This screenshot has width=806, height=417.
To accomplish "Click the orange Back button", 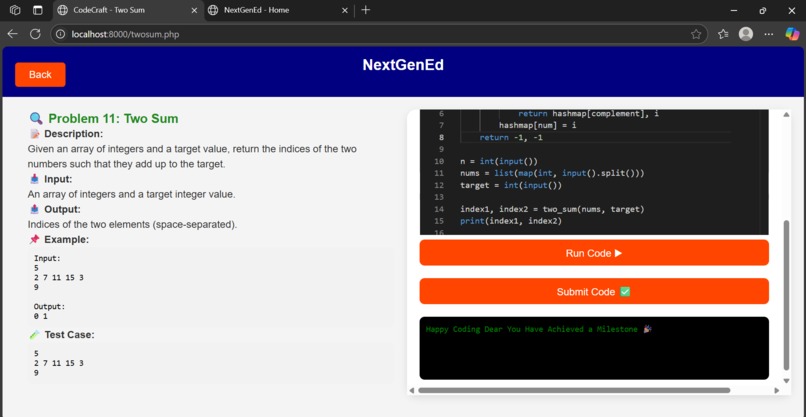I will click(40, 75).
